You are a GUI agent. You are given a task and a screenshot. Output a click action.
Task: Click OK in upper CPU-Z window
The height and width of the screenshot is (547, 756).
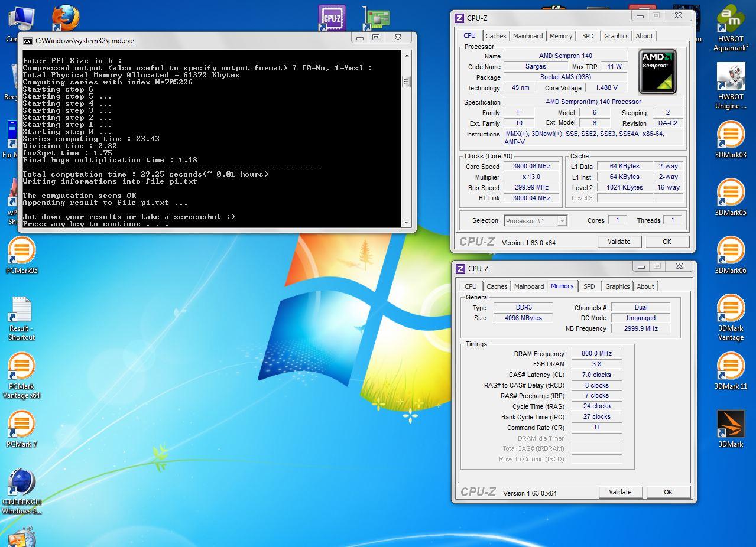(667, 242)
